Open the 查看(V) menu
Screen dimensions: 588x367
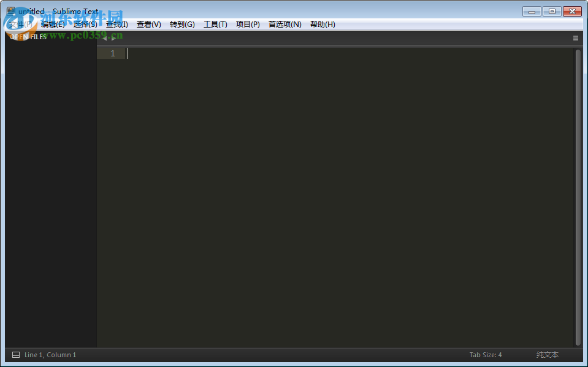[148, 25]
